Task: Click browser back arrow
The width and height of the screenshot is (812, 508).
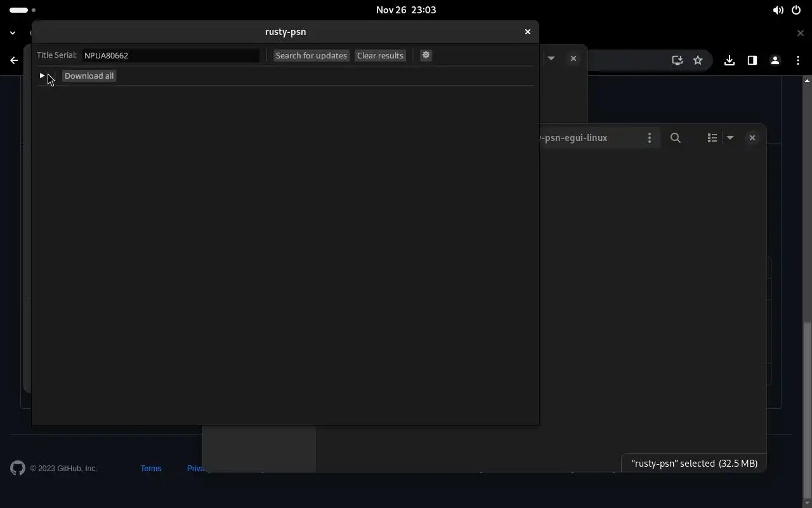Action: pos(14,60)
